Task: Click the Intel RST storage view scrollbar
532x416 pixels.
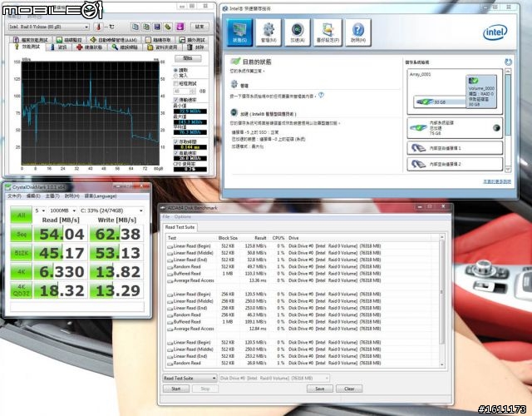Action: pos(508,120)
